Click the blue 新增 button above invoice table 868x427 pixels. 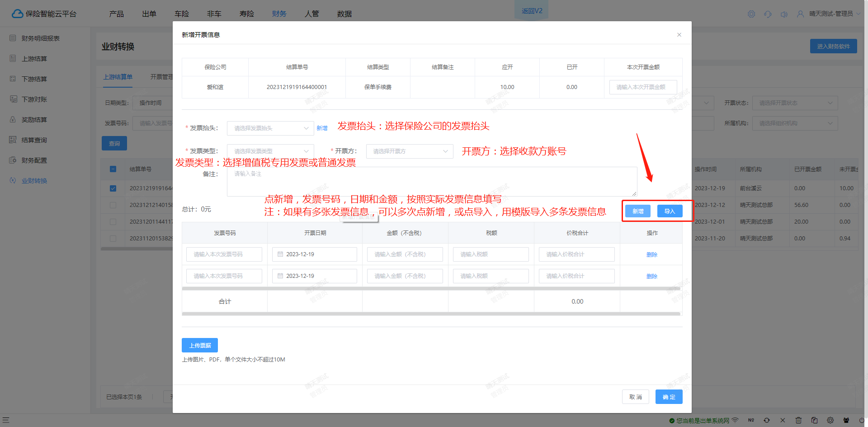(638, 211)
